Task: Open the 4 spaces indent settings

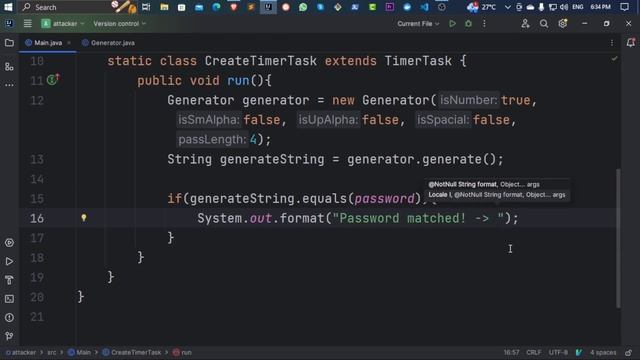Action: point(603,353)
